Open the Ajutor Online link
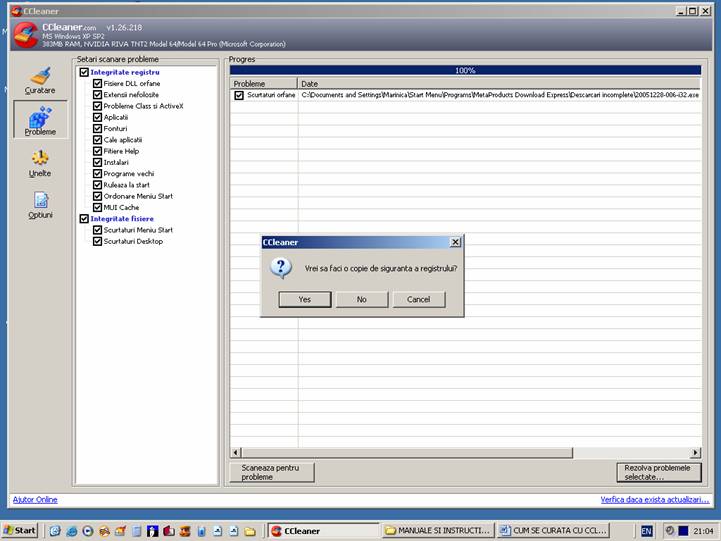 coord(35,499)
